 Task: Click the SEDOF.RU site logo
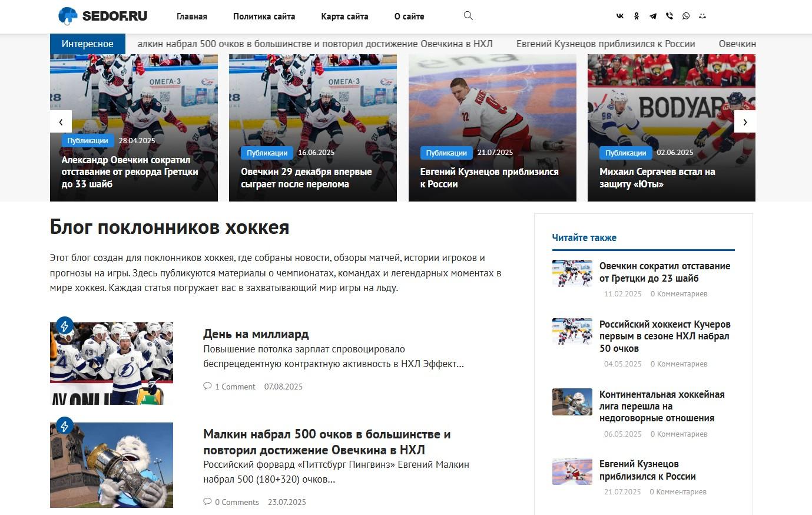point(102,16)
